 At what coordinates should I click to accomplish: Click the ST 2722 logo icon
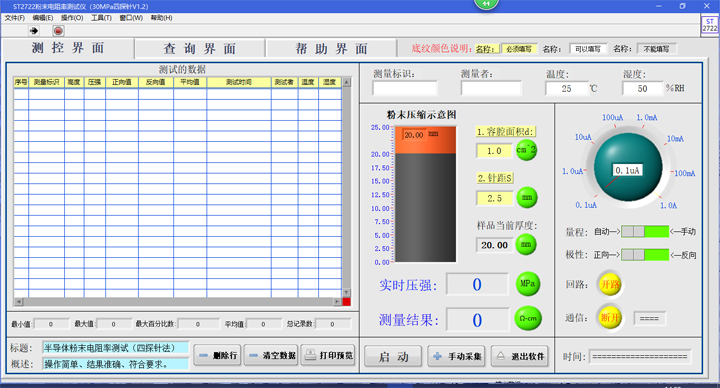point(709,25)
